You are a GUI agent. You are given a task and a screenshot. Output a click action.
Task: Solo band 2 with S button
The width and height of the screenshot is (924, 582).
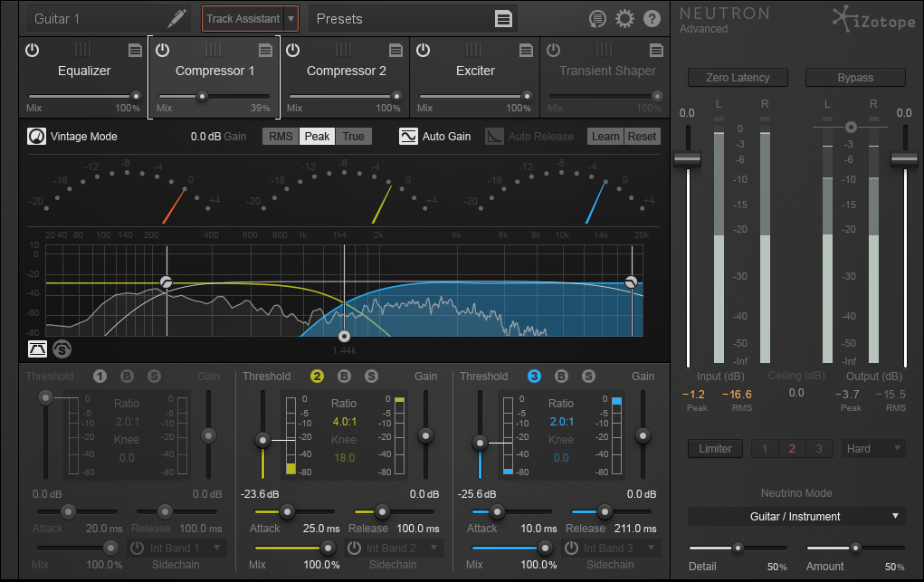(x=371, y=377)
